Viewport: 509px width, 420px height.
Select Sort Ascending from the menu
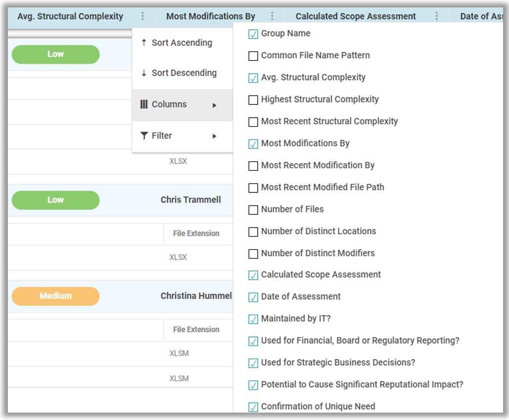coord(182,43)
